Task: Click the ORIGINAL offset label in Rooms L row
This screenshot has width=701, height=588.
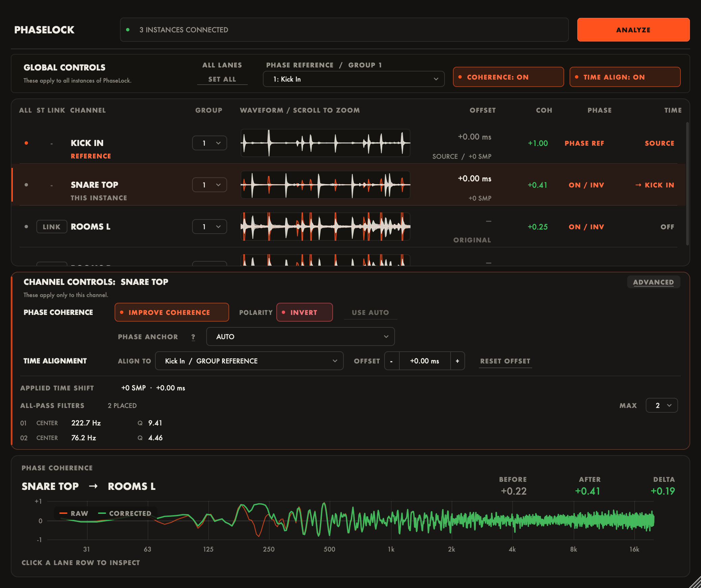Action: pyautogui.click(x=472, y=240)
